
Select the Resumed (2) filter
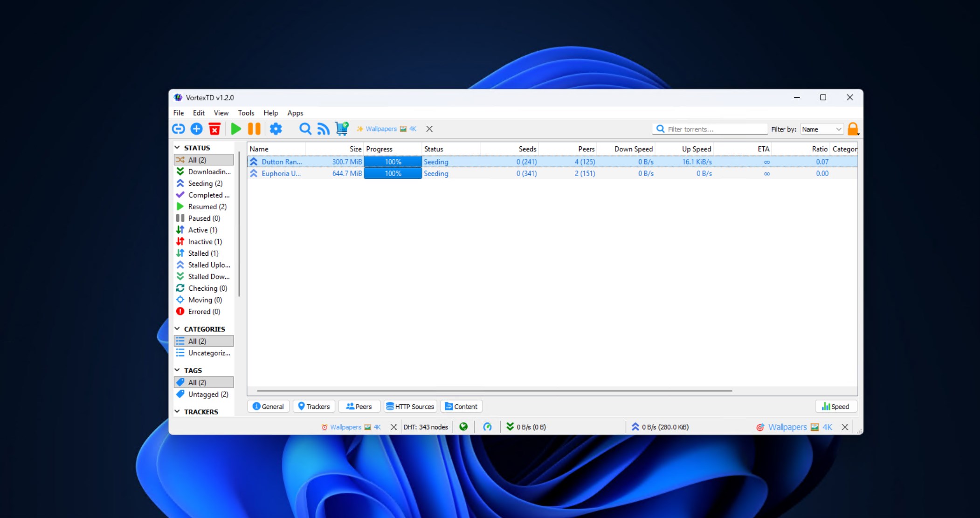click(204, 206)
